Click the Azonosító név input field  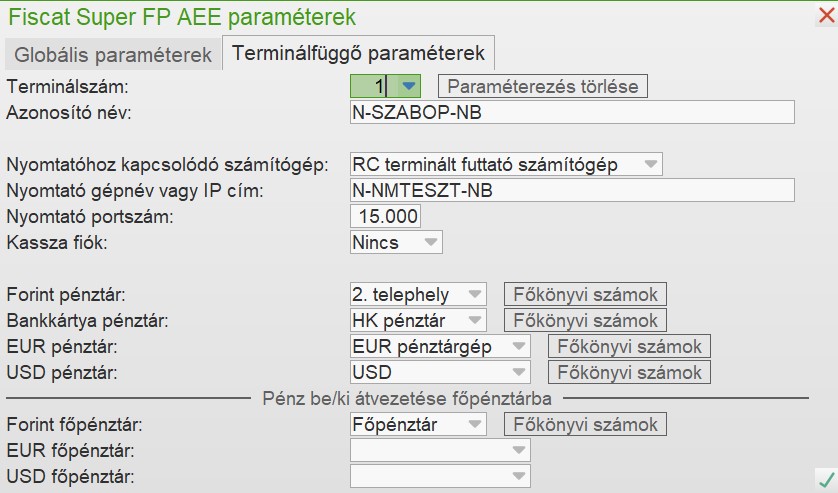point(571,112)
